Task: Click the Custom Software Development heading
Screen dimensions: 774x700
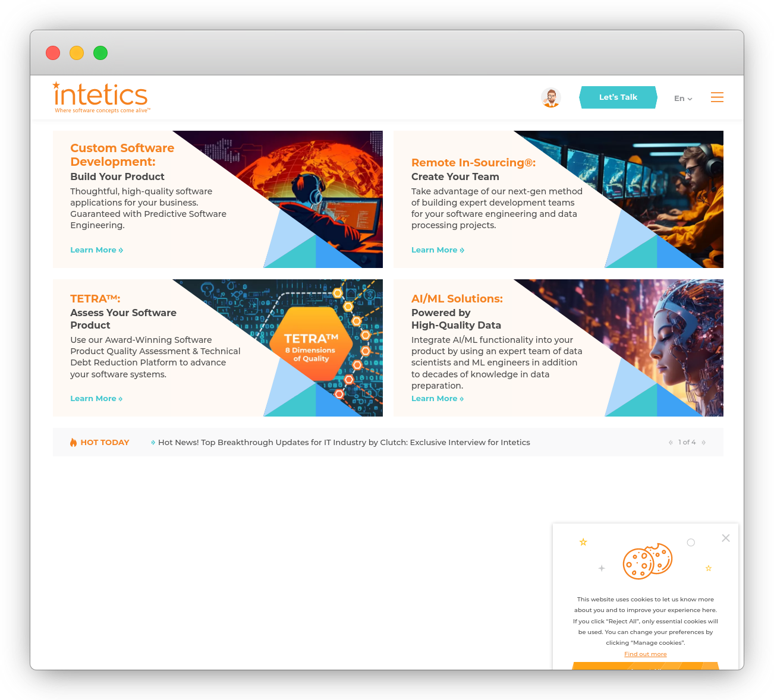Action: click(x=122, y=155)
